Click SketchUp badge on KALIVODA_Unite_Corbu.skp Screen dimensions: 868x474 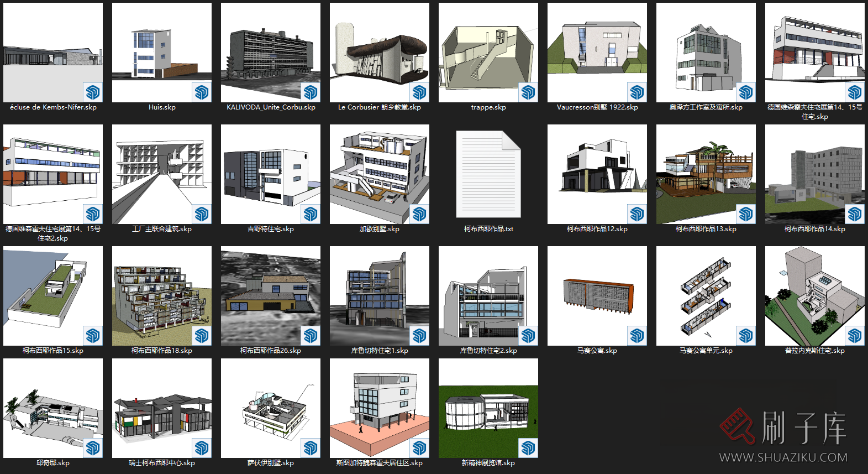click(311, 92)
